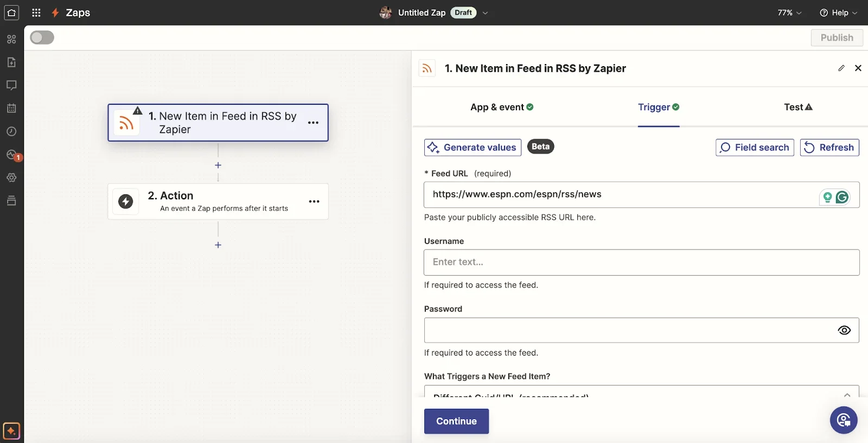
Task: Click the user avatar beside Untitled Zap
Action: pyautogui.click(x=386, y=12)
